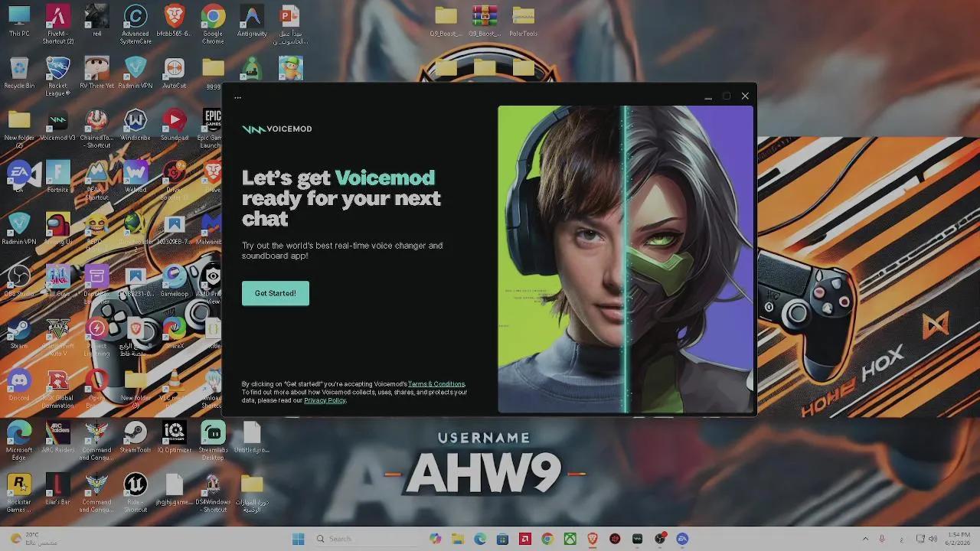The height and width of the screenshot is (551, 980).
Task: Open the EA app from taskbar
Action: click(682, 539)
